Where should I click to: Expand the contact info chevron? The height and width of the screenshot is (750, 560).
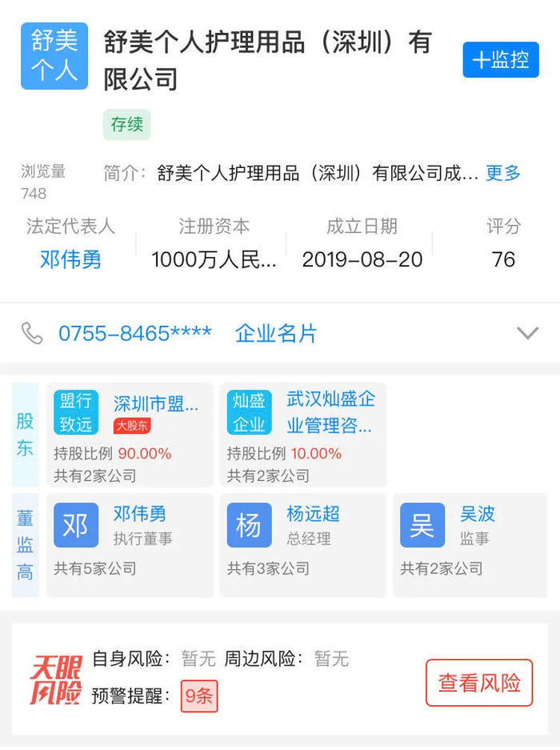tap(528, 333)
